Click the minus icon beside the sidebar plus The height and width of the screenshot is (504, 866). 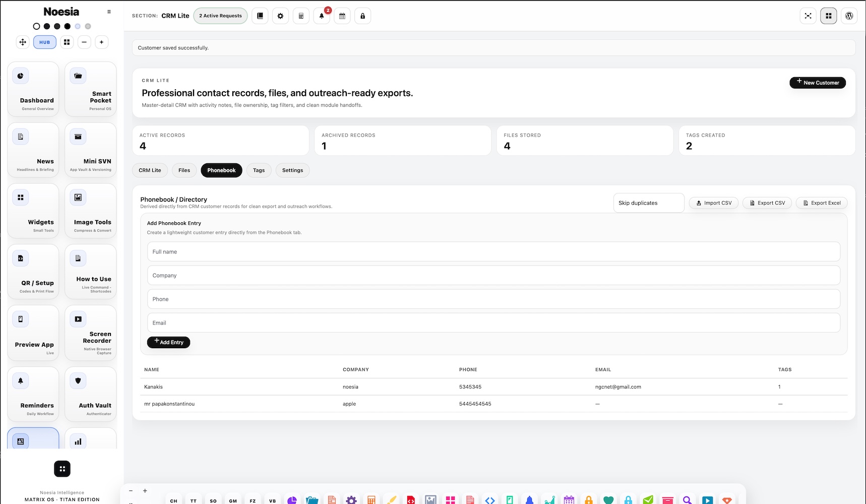tap(84, 42)
